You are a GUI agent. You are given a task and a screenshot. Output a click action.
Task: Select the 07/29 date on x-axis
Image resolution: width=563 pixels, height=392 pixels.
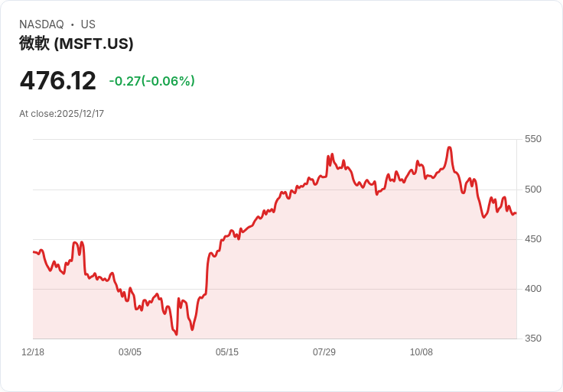click(324, 352)
